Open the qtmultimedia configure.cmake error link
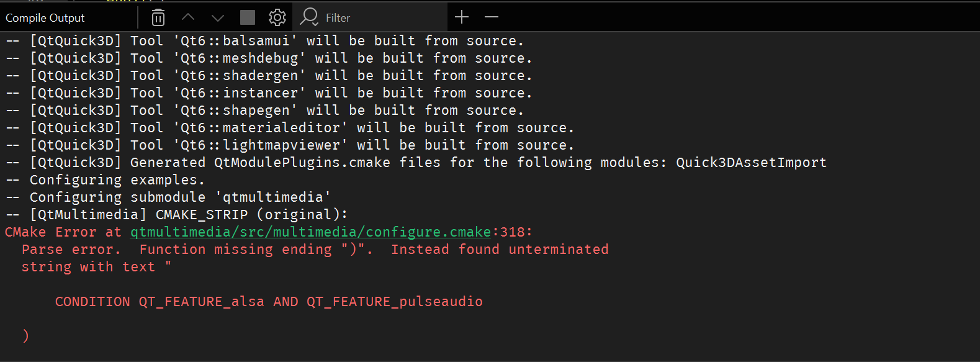The image size is (980, 362). tap(310, 232)
